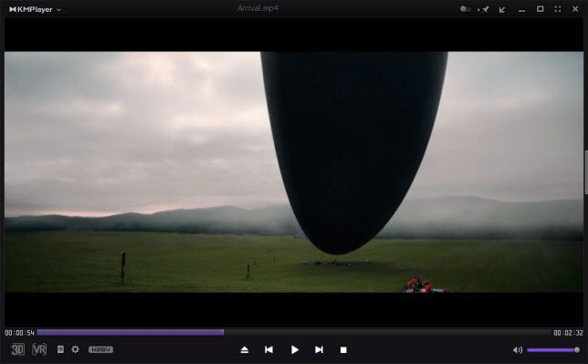This screenshot has height=364, width=588.
Task: Stop the video playback
Action: point(343,349)
